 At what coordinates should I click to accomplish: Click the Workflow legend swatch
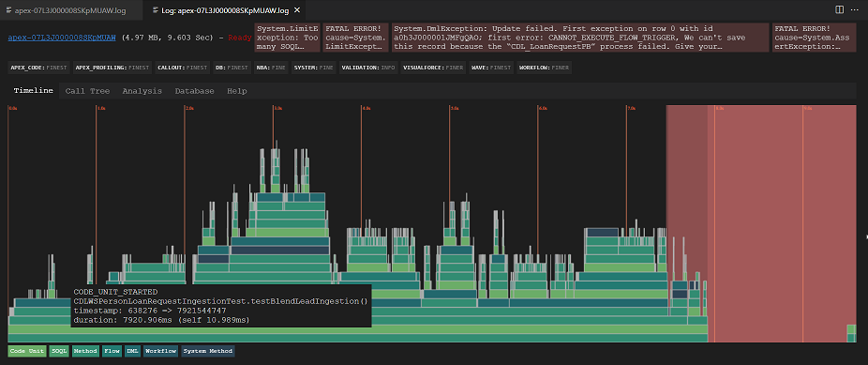tap(160, 351)
